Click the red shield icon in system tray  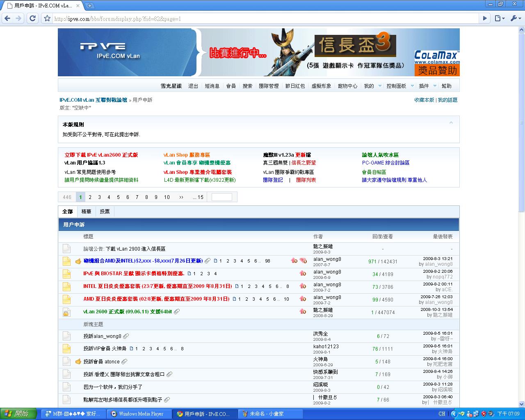[484, 414]
